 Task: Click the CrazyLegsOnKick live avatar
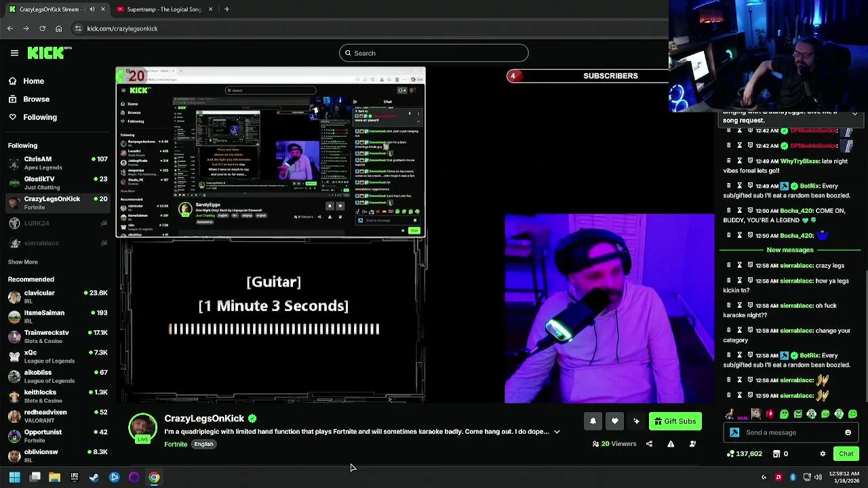click(x=142, y=428)
